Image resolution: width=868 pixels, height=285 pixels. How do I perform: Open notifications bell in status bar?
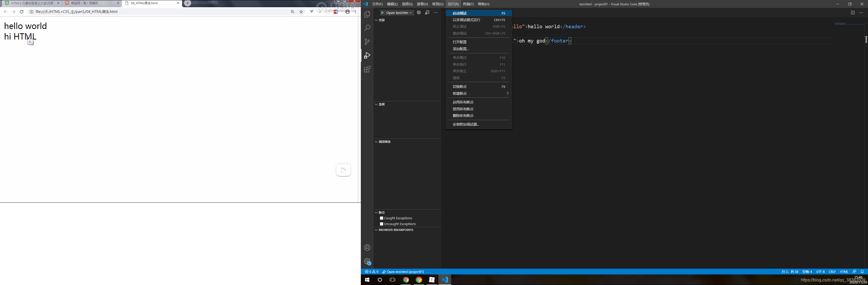click(x=862, y=272)
